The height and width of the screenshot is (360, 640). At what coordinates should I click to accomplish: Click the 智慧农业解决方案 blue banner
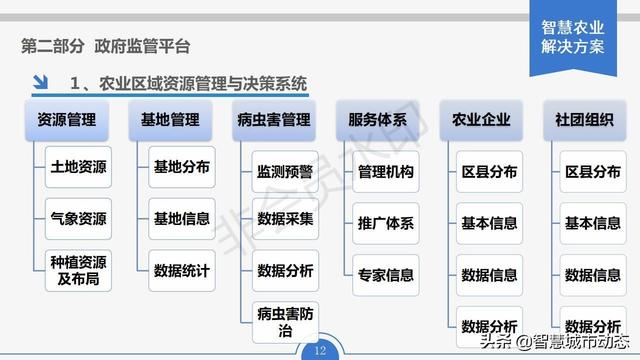click(573, 38)
